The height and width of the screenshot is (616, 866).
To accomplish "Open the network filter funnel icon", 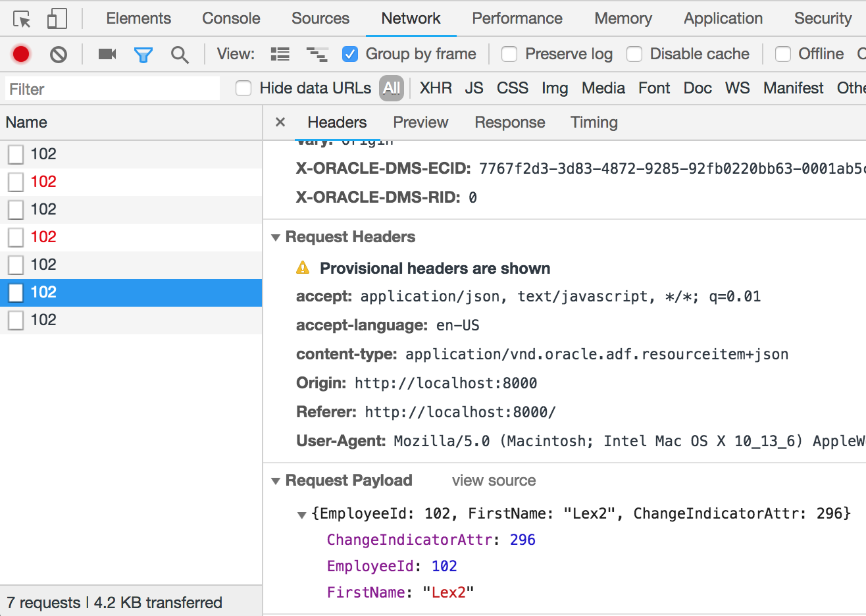I will click(x=143, y=54).
